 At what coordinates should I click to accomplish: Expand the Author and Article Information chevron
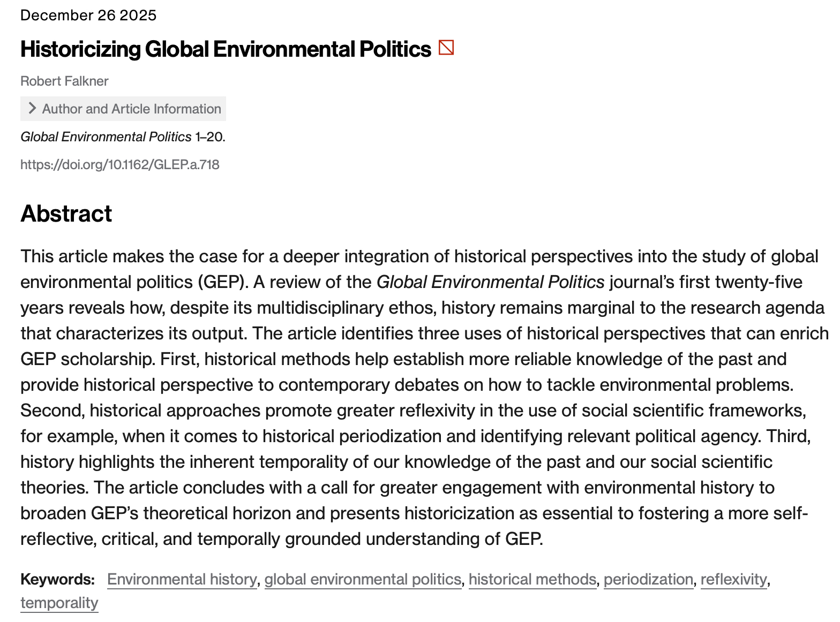coord(32,109)
